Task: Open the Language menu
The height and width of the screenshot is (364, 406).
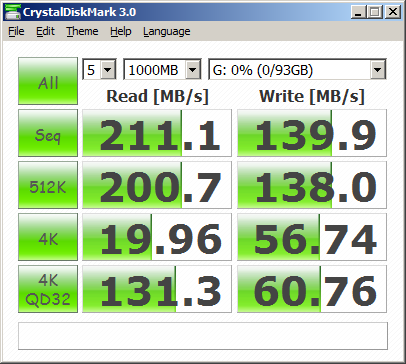Action: pyautogui.click(x=167, y=31)
